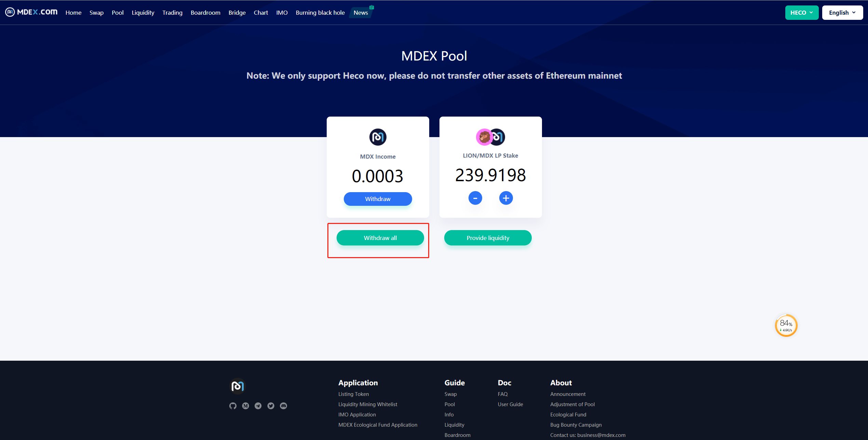The image size is (868, 440).
Task: Open Bug Bounty Campaign link
Action: tap(576, 425)
